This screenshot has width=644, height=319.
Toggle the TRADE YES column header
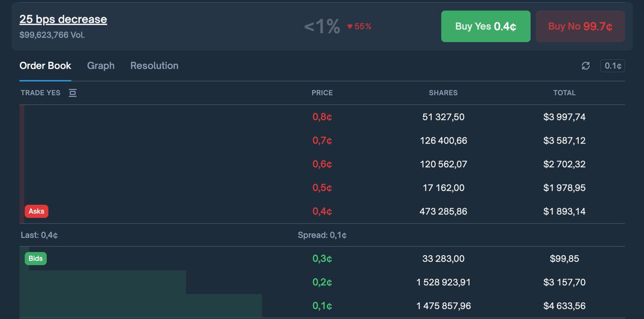(x=40, y=93)
